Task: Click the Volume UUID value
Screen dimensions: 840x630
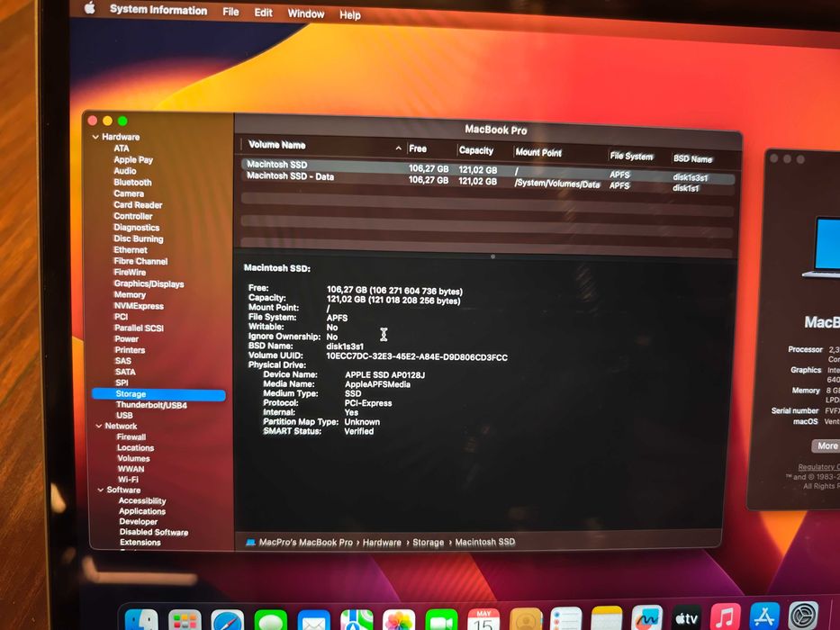Action: pos(417,357)
